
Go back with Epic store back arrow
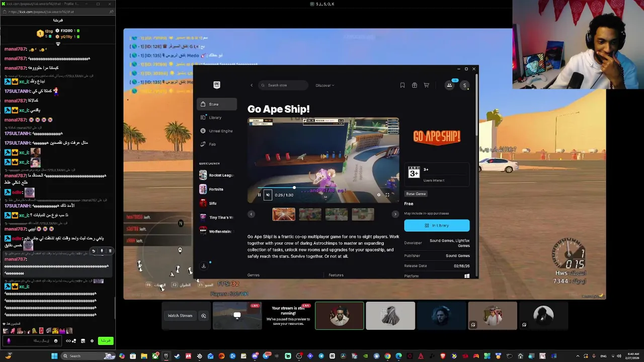point(252,85)
